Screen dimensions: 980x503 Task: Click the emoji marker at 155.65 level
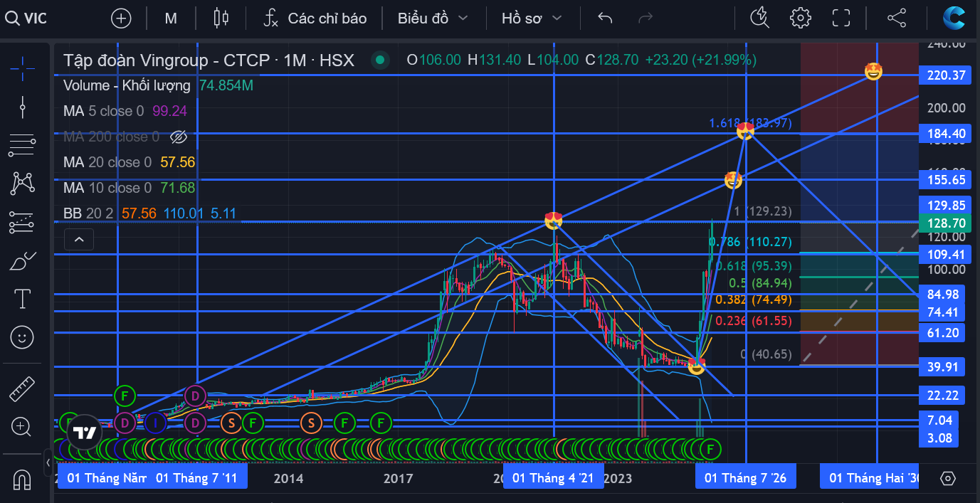coord(733,180)
